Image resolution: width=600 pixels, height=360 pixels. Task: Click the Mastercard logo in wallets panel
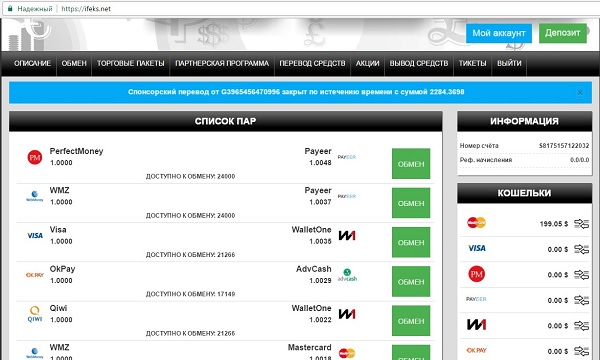click(x=476, y=222)
